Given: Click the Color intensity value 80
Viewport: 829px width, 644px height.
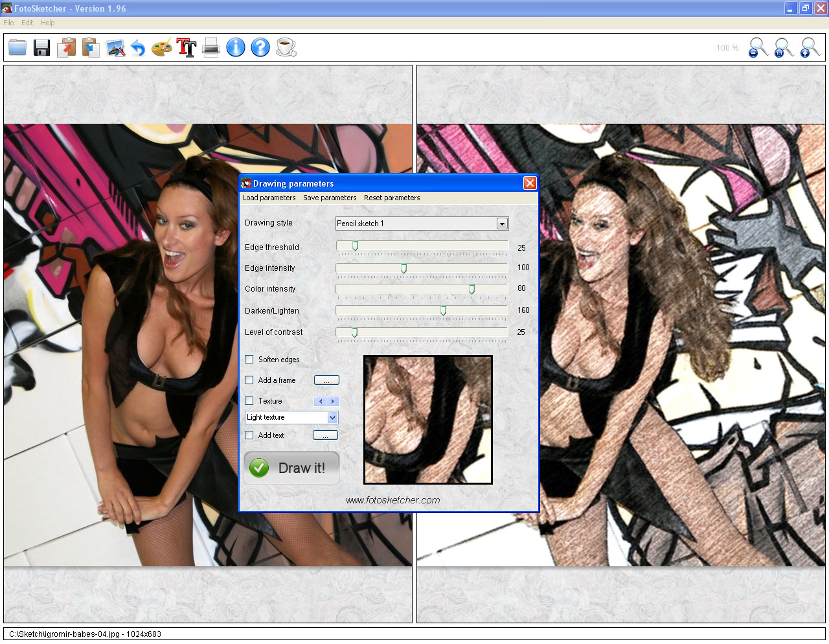Looking at the screenshot, I should point(521,288).
